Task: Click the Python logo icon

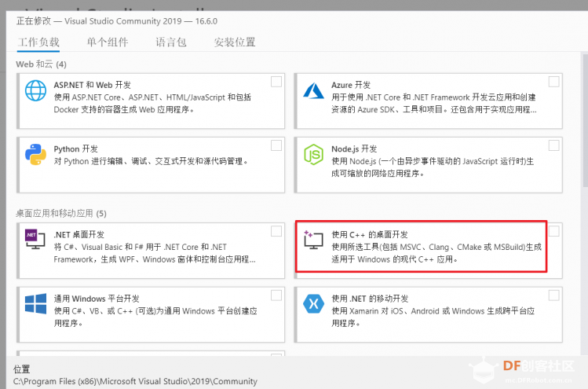Action: pos(35,154)
